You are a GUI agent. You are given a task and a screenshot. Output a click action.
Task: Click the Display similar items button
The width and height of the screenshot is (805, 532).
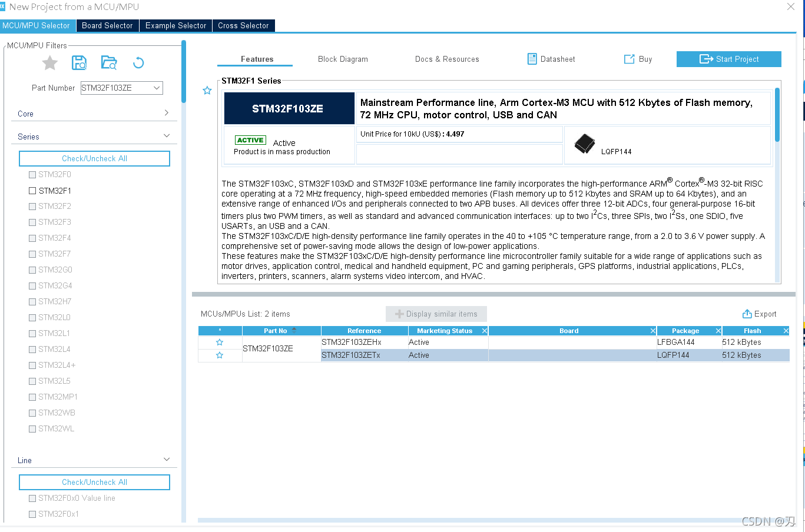436,314
